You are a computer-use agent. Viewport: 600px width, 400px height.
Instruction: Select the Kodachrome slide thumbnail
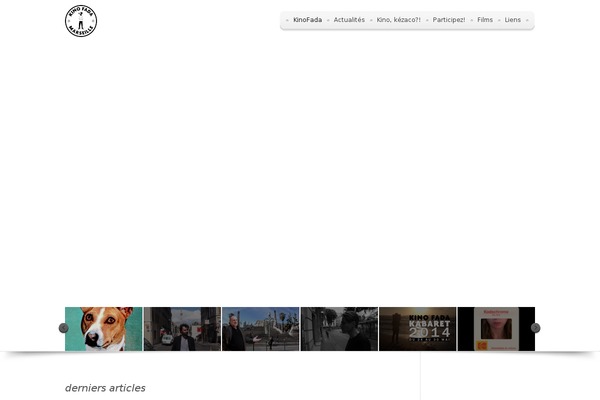coord(496,329)
